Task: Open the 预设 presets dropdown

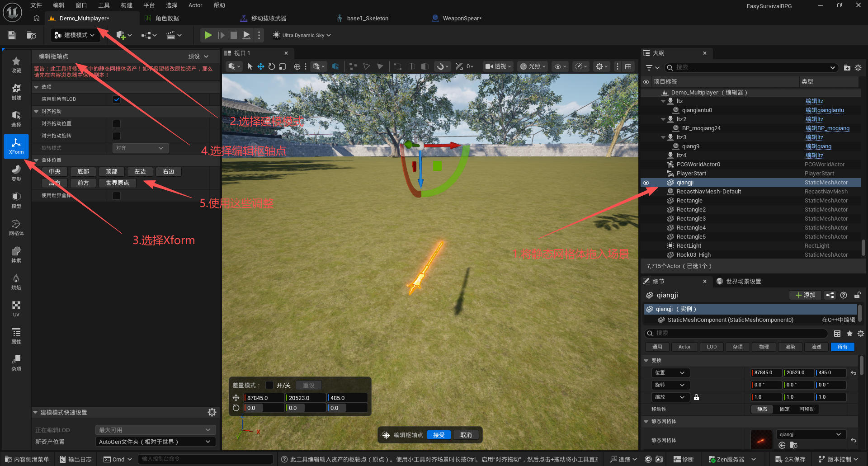Action: [198, 56]
